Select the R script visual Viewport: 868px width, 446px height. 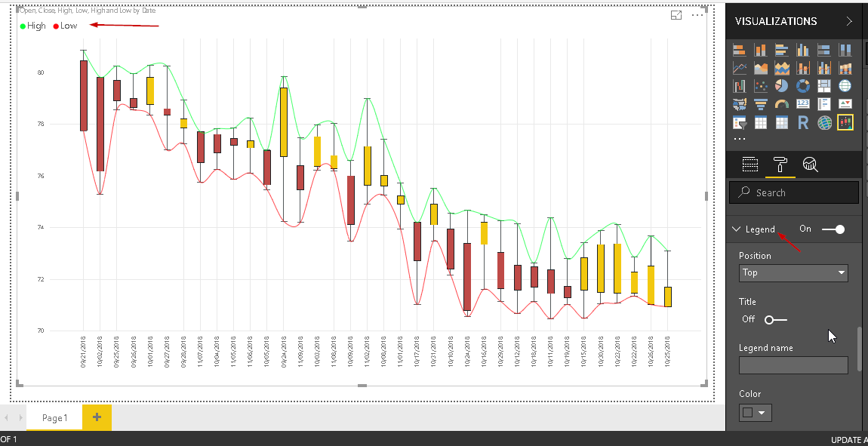tap(802, 121)
